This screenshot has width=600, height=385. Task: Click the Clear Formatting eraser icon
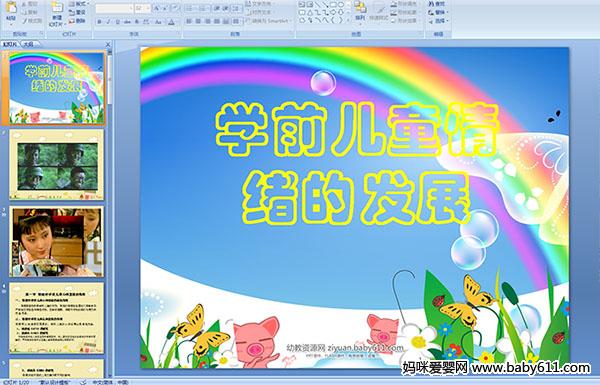pyautogui.click(x=175, y=8)
